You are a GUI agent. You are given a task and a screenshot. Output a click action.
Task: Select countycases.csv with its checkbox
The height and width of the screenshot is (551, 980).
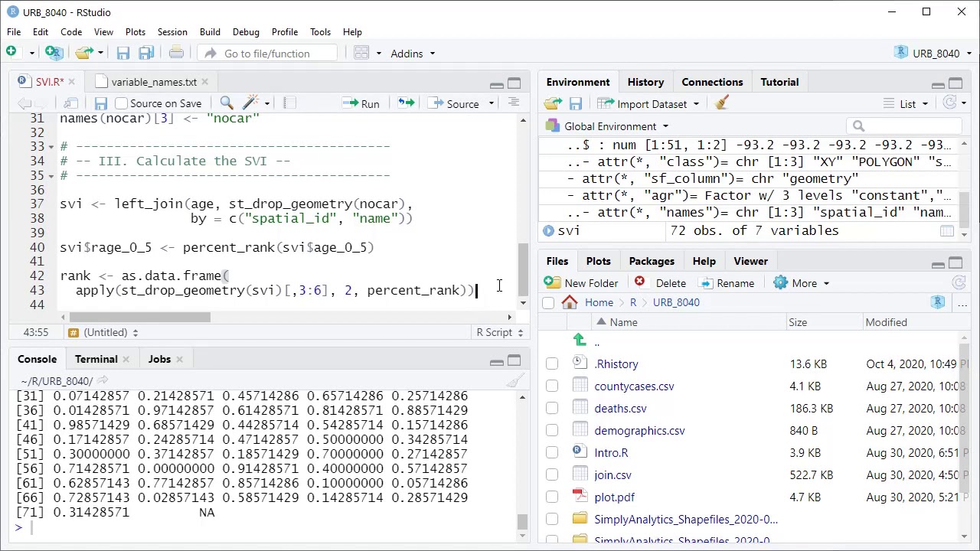coord(552,386)
